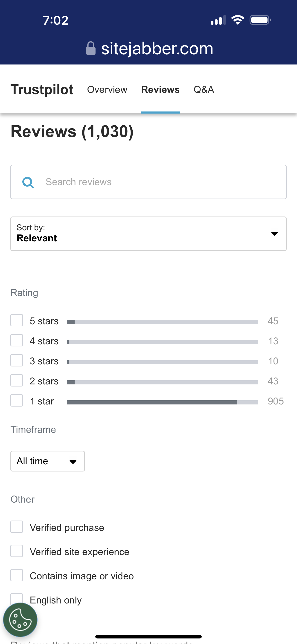The width and height of the screenshot is (297, 644).
Task: Tap the lock icon beside sitejabber.com
Action: pos(91,48)
